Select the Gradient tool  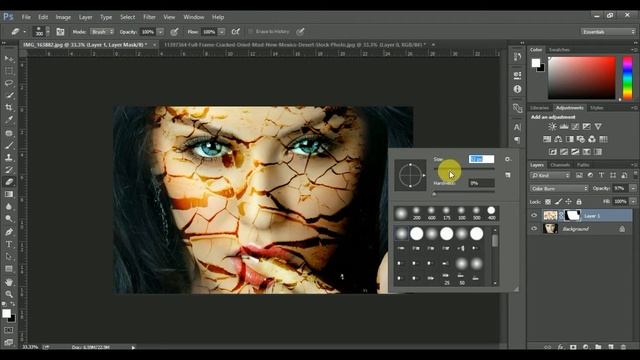[9, 195]
